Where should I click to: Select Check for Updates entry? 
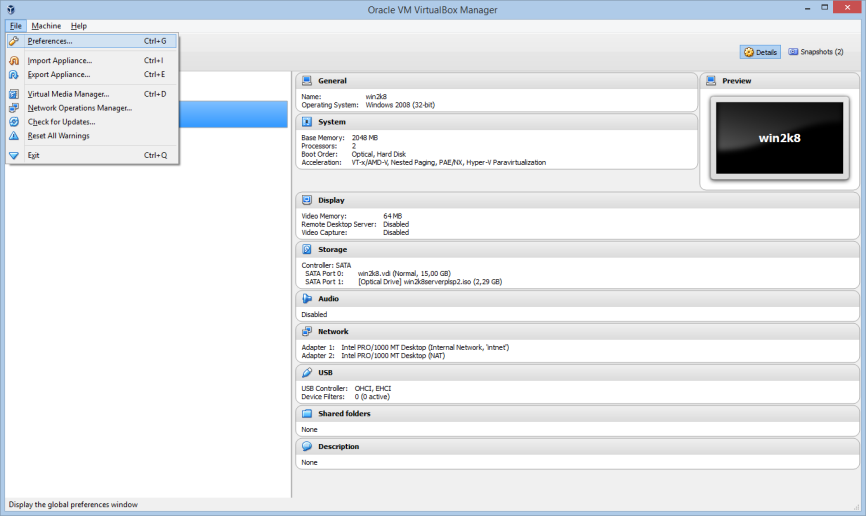[92, 122]
